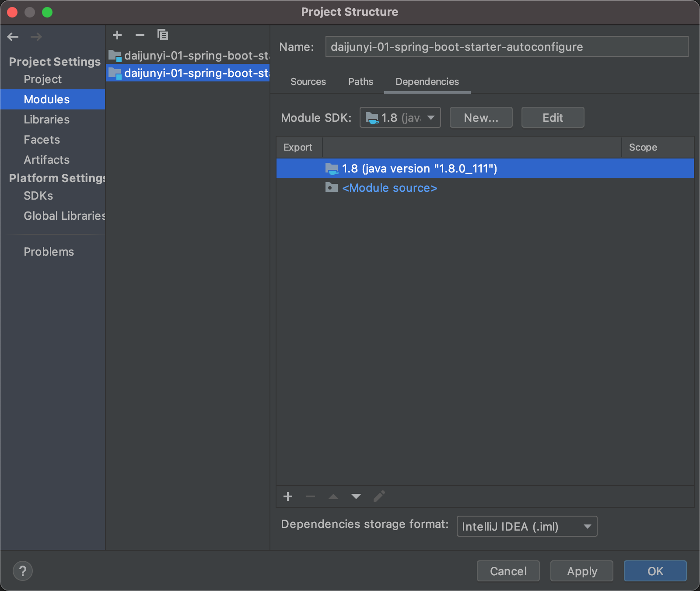Switch to the Sources tab
The image size is (700, 591).
click(308, 82)
